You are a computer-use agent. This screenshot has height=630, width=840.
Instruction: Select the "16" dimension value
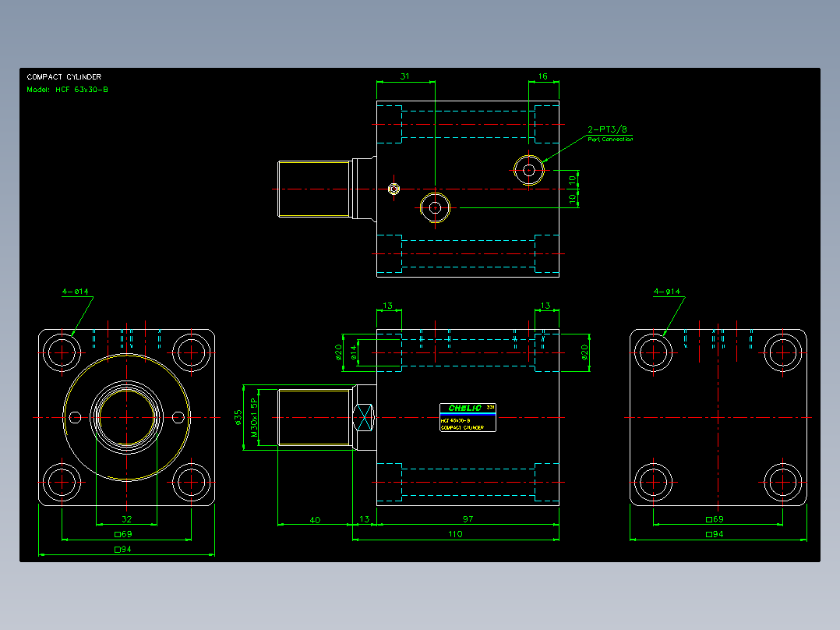click(542, 76)
